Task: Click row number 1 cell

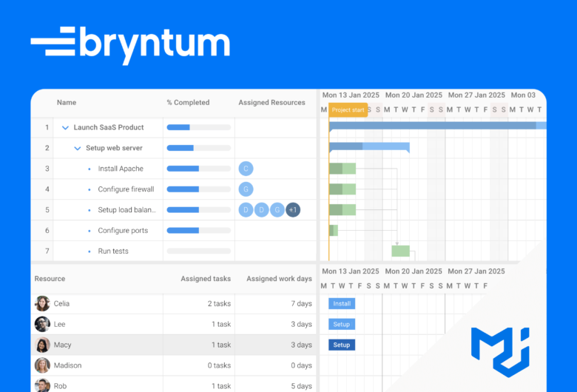Action: click(42, 127)
